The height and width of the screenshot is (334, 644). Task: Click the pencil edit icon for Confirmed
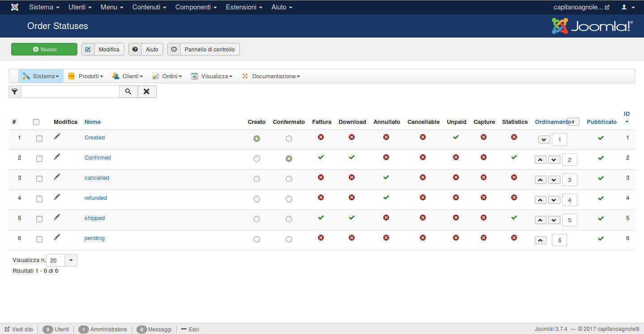click(x=57, y=157)
